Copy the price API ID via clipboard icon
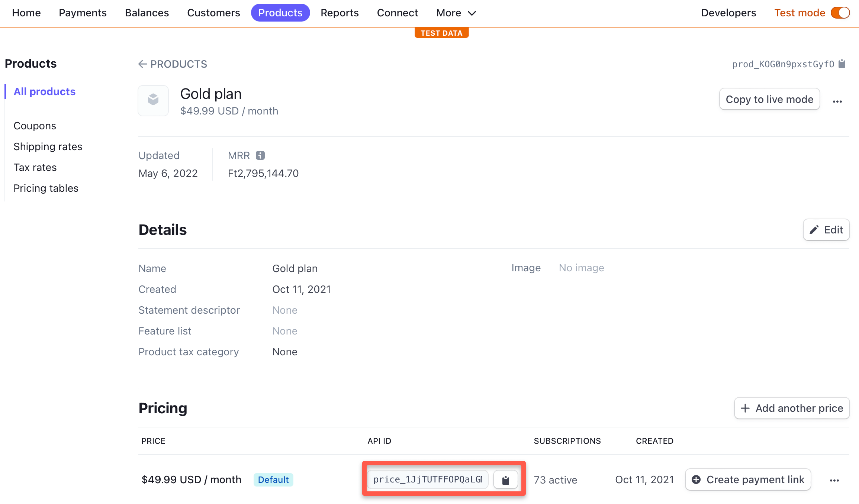859x504 pixels. tap(505, 479)
